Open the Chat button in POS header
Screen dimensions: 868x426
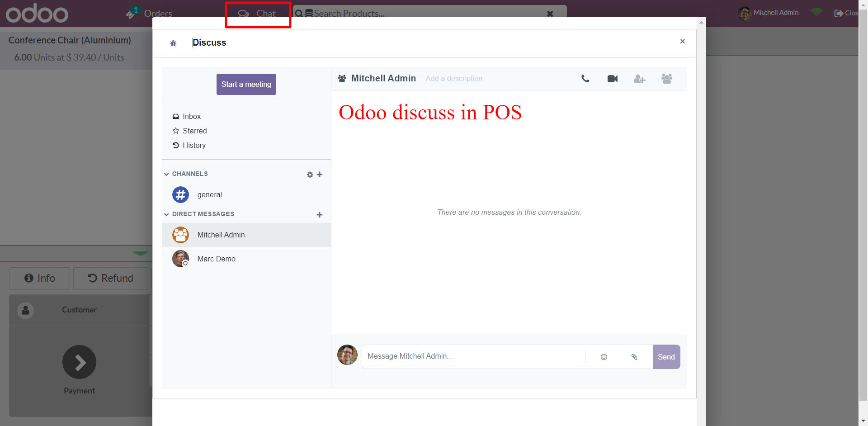pos(257,14)
